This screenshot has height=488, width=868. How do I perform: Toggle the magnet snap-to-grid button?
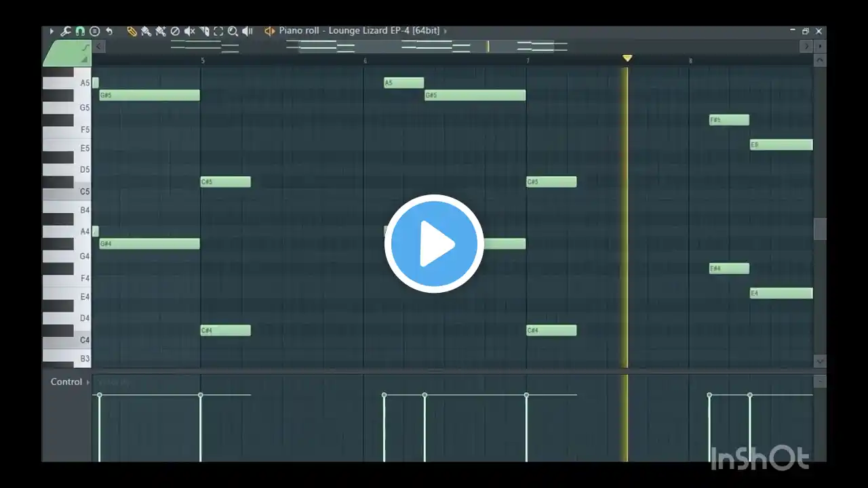tap(80, 31)
